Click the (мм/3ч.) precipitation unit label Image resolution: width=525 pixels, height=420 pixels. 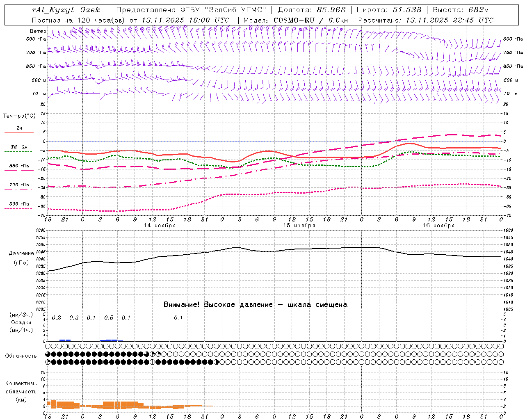(21, 315)
